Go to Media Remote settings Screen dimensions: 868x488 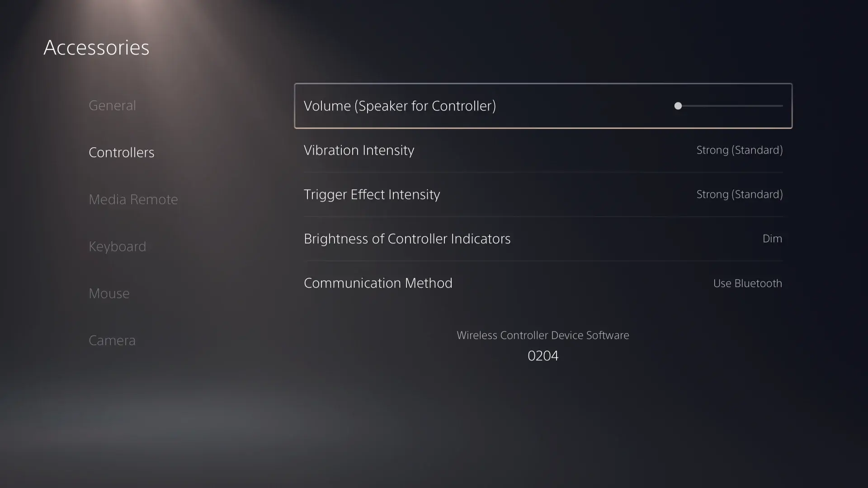(133, 199)
